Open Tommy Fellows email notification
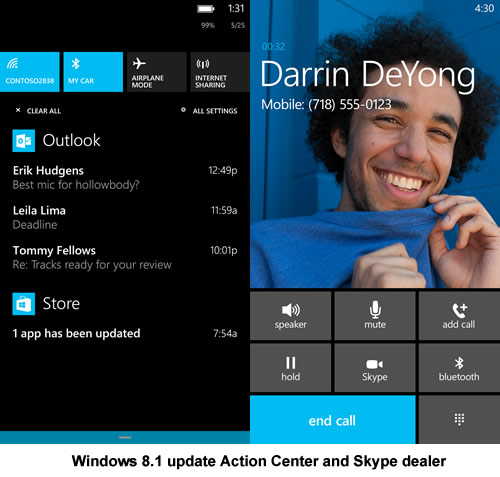 point(125,257)
